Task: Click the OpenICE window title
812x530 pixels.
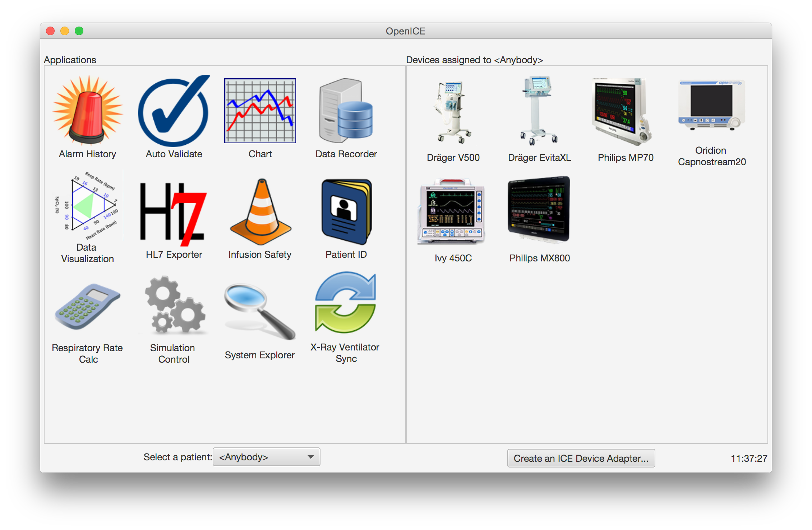Action: point(406,31)
